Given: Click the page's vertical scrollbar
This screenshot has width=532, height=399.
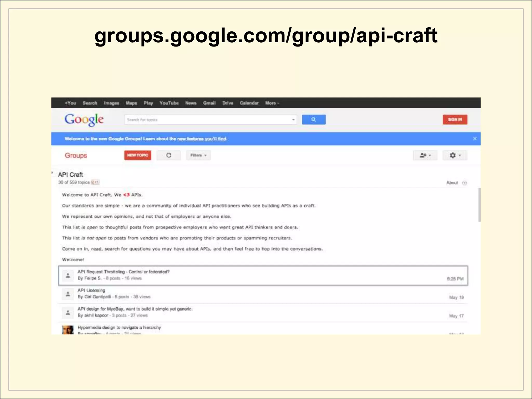Looking at the screenshot, I should [479, 205].
